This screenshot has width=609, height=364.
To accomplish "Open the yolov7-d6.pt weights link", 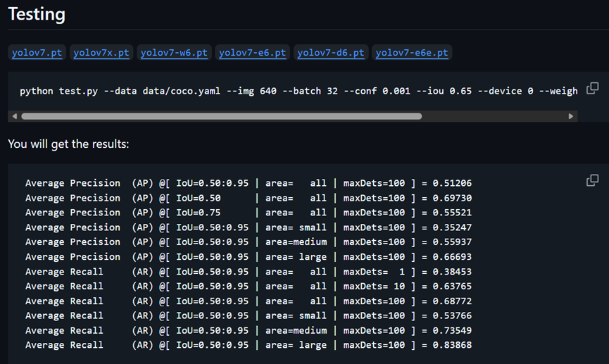I will pos(331,52).
